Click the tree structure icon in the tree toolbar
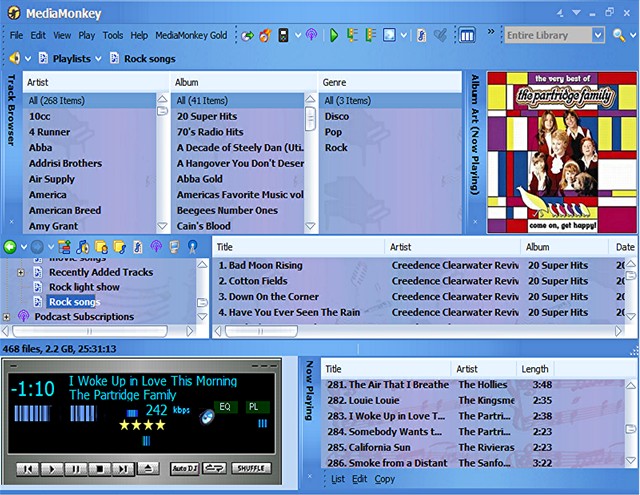640x495 pixels. point(64,246)
